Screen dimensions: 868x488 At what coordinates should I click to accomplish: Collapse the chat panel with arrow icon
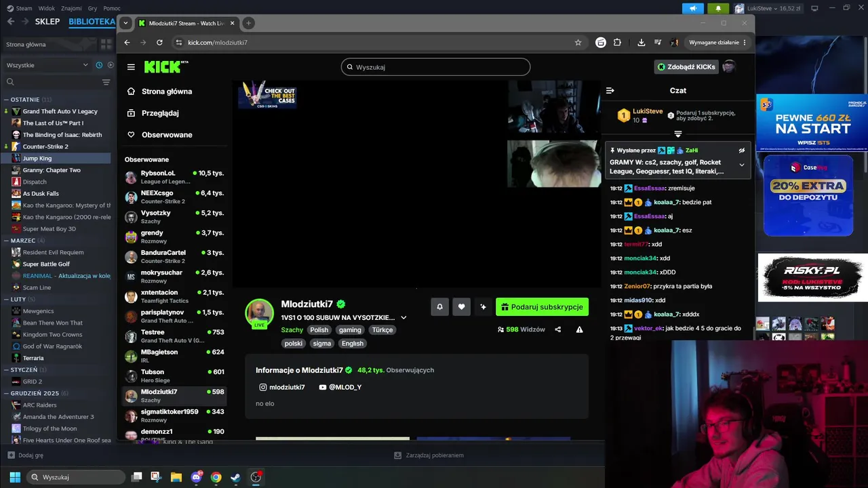point(610,90)
